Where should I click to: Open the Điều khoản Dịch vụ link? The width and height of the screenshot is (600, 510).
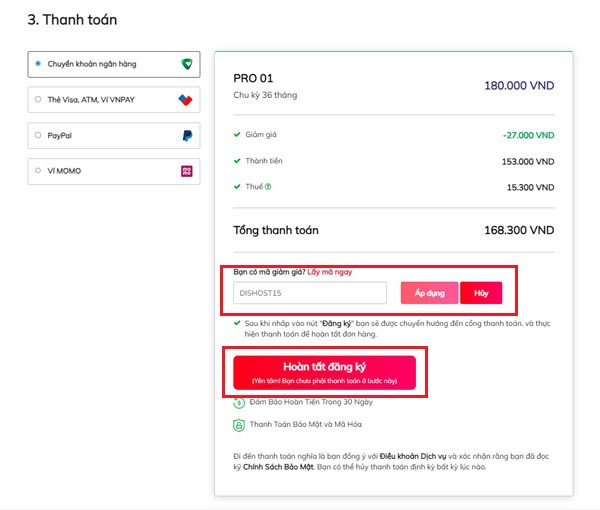[413, 456]
